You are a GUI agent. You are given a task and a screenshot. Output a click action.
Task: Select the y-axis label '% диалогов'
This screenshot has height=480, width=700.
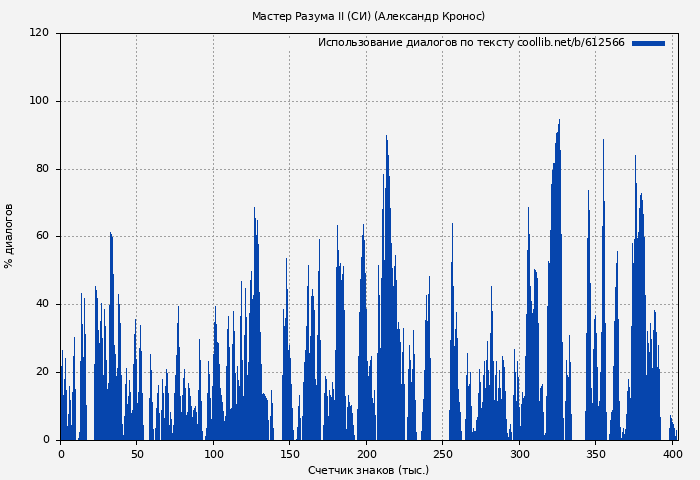click(9, 236)
